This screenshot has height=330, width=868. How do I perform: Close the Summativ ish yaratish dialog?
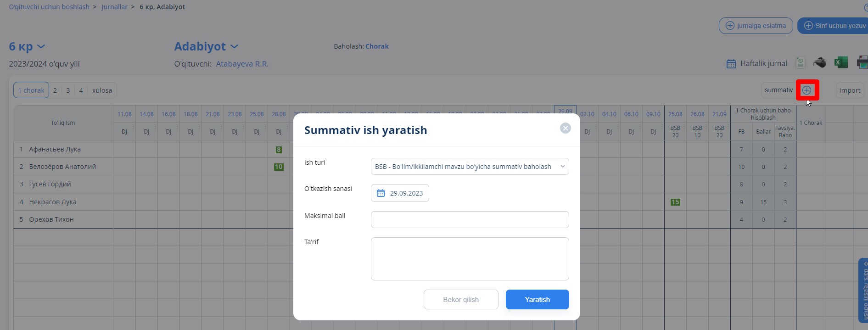pyautogui.click(x=565, y=129)
